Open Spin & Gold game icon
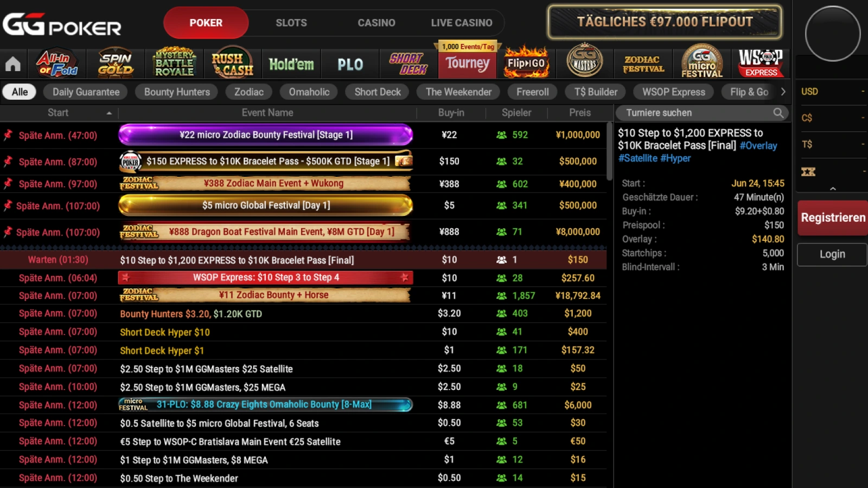The width and height of the screenshot is (868, 488). (x=116, y=64)
